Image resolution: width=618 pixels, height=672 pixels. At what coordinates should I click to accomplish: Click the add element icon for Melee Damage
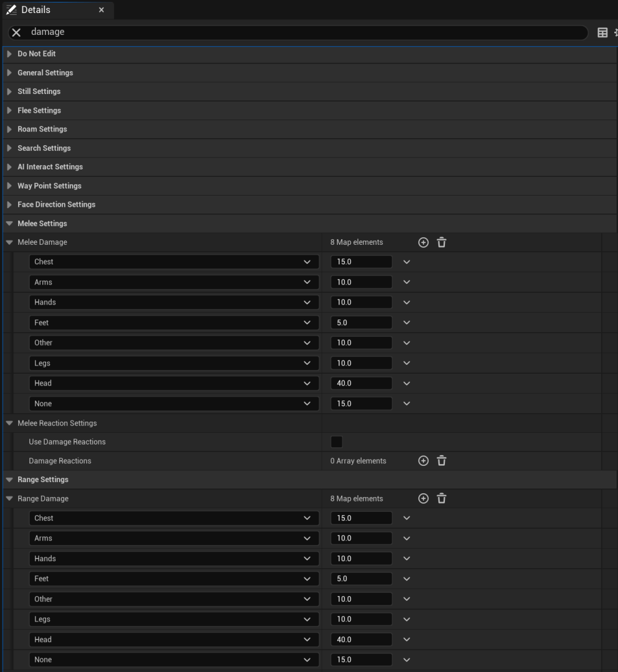tap(423, 242)
